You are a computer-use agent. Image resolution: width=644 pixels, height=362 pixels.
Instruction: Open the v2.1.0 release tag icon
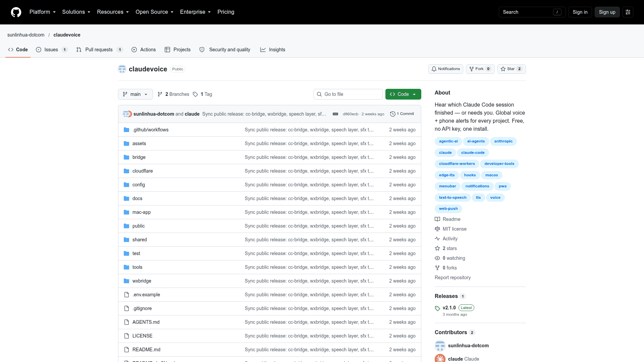pyautogui.click(x=437, y=308)
